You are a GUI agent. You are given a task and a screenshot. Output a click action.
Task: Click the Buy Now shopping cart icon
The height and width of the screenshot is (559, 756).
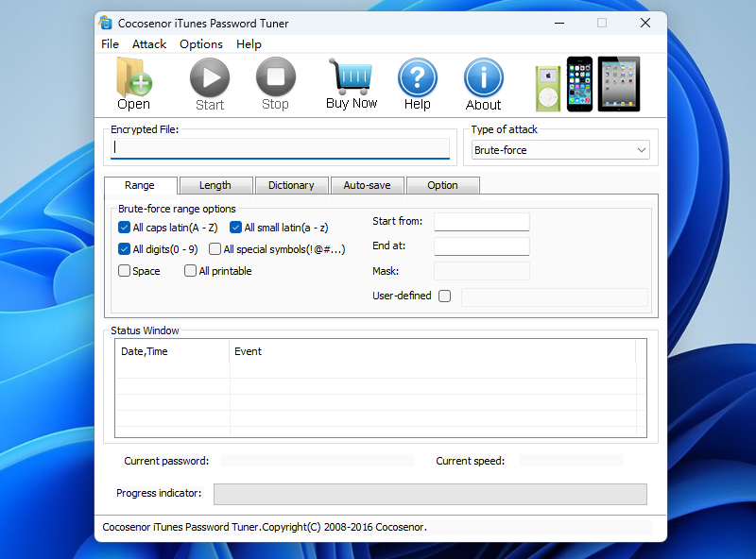[x=352, y=84]
